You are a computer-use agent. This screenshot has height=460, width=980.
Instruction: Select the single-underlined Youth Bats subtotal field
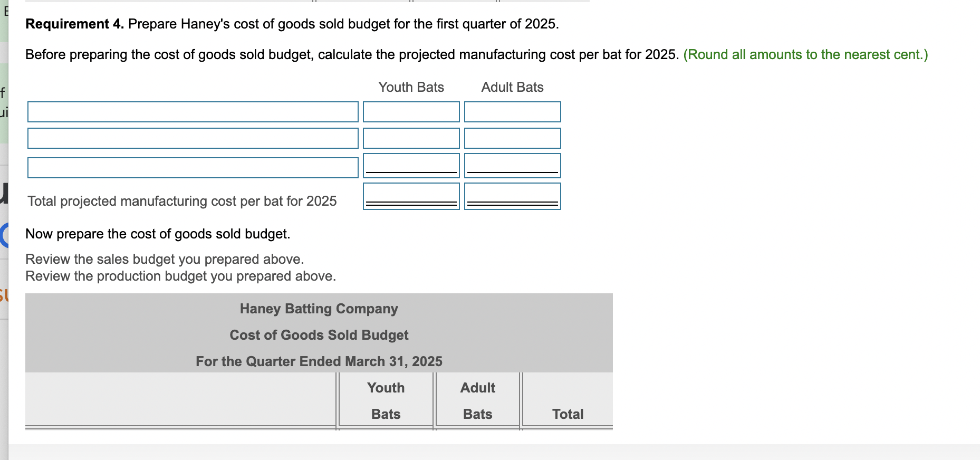(411, 165)
